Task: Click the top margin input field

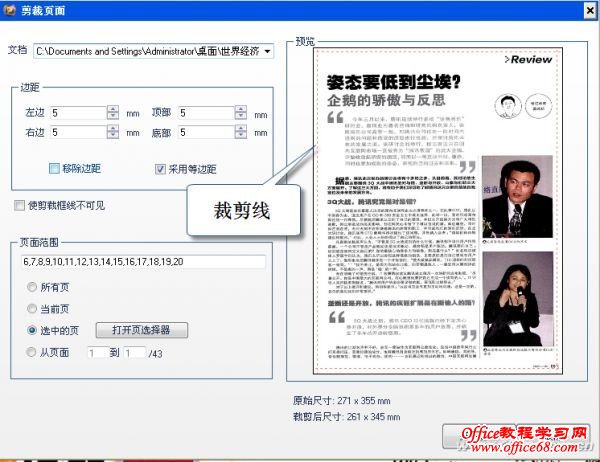Action: click(206, 113)
